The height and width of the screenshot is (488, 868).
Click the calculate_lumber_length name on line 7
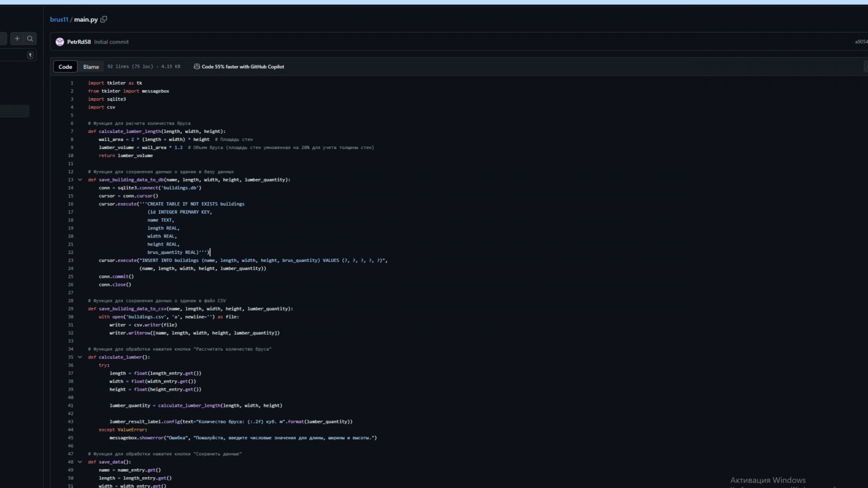coord(130,131)
